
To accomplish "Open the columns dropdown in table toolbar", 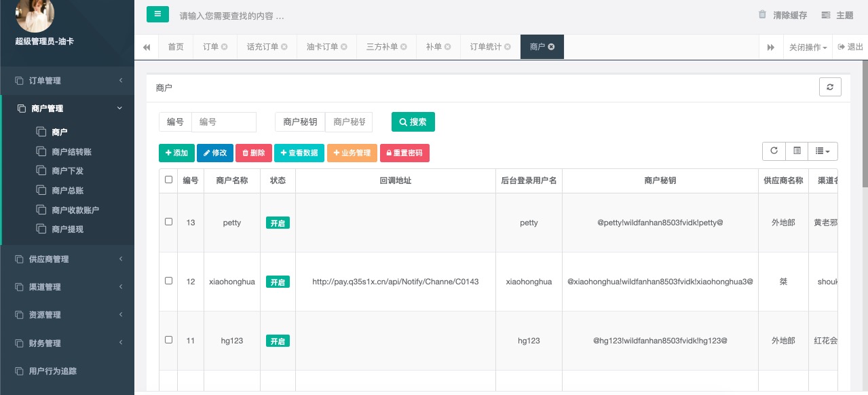I will coord(823,151).
